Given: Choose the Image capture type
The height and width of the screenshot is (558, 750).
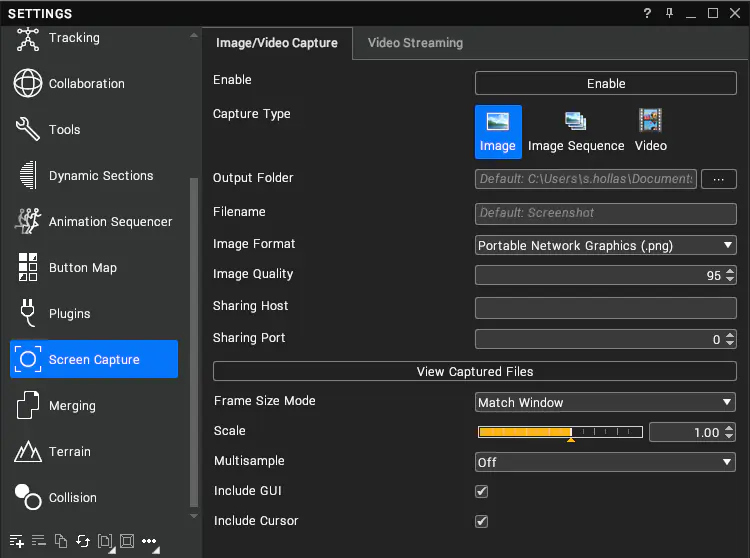Looking at the screenshot, I should click(x=498, y=131).
